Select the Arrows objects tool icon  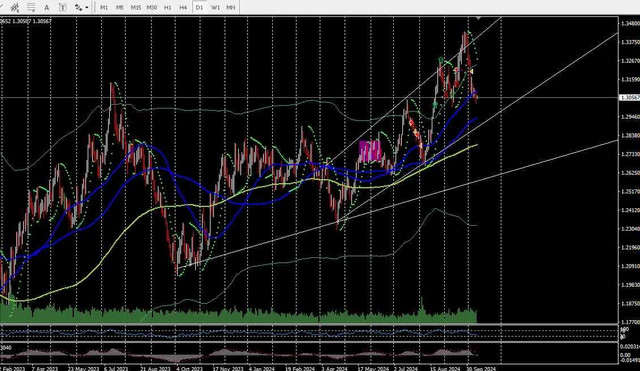tap(78, 7)
